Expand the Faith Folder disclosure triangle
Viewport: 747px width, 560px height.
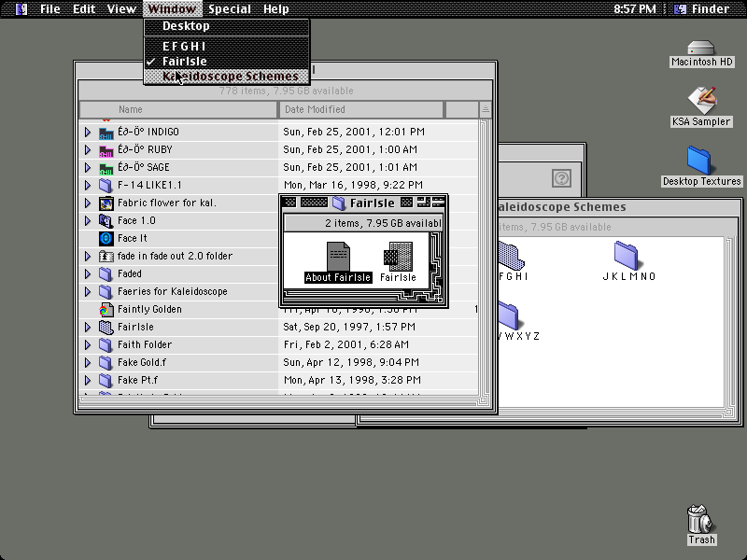click(x=88, y=344)
